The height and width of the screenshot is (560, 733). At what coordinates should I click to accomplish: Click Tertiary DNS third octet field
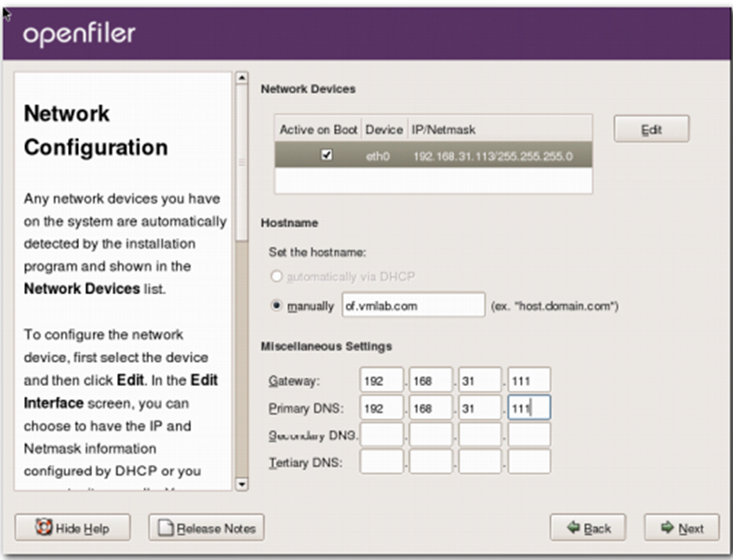(x=480, y=461)
